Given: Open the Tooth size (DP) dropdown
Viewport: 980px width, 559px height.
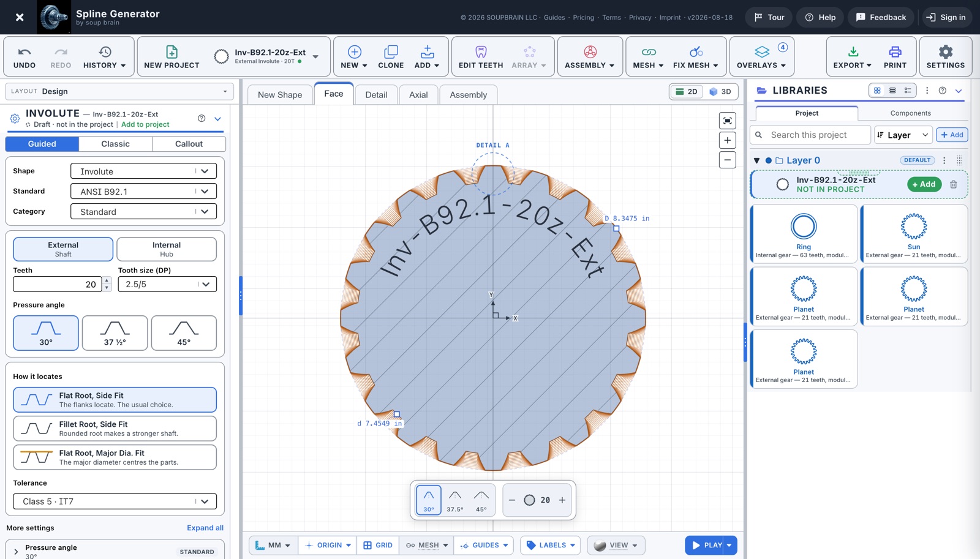Looking at the screenshot, I should [x=167, y=284].
